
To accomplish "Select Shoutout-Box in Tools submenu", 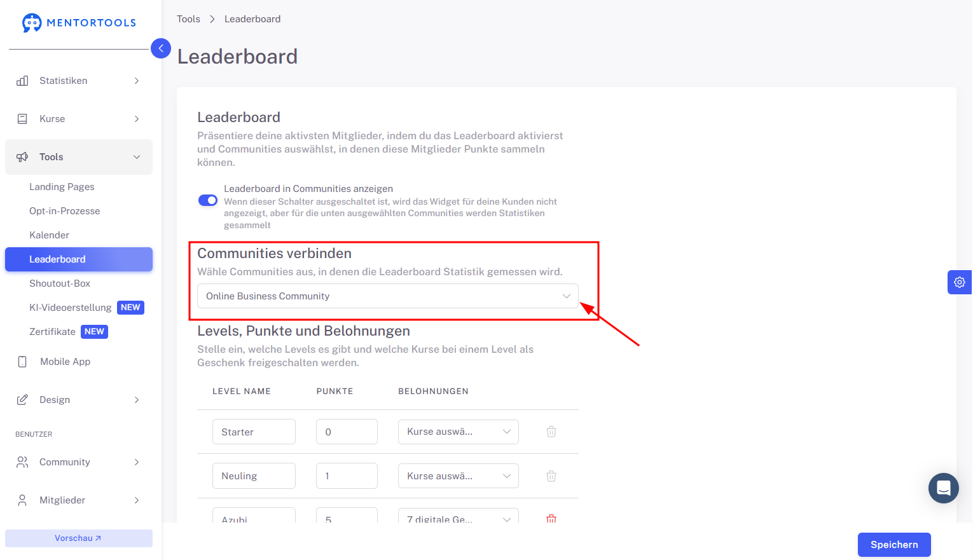I will [60, 283].
